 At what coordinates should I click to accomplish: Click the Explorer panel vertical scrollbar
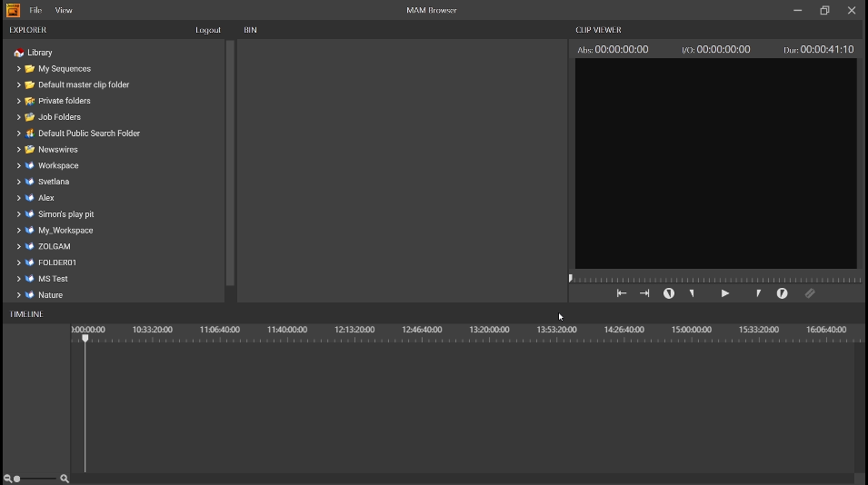230,163
